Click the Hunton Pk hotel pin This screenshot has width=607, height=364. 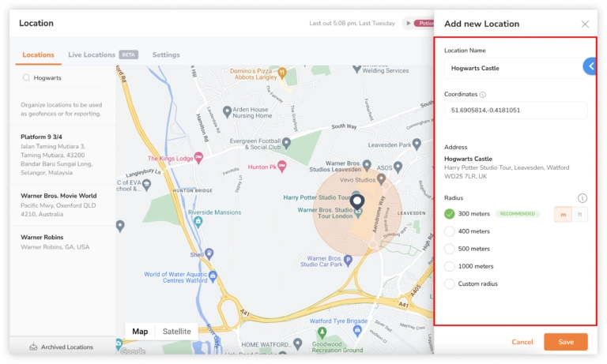click(x=282, y=167)
